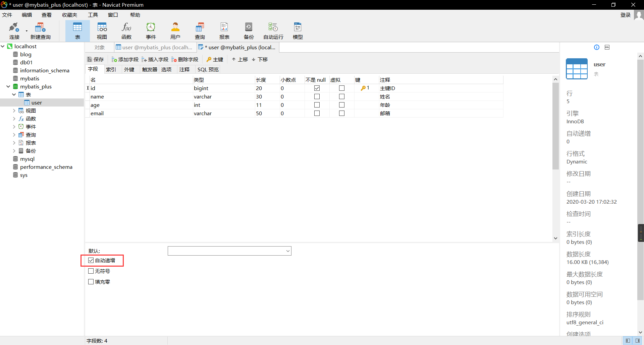Click the 下移 move down button
The image size is (644, 345).
pyautogui.click(x=260, y=59)
